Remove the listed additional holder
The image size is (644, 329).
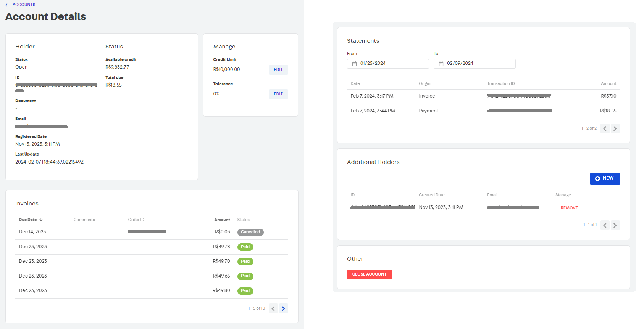(x=569, y=208)
